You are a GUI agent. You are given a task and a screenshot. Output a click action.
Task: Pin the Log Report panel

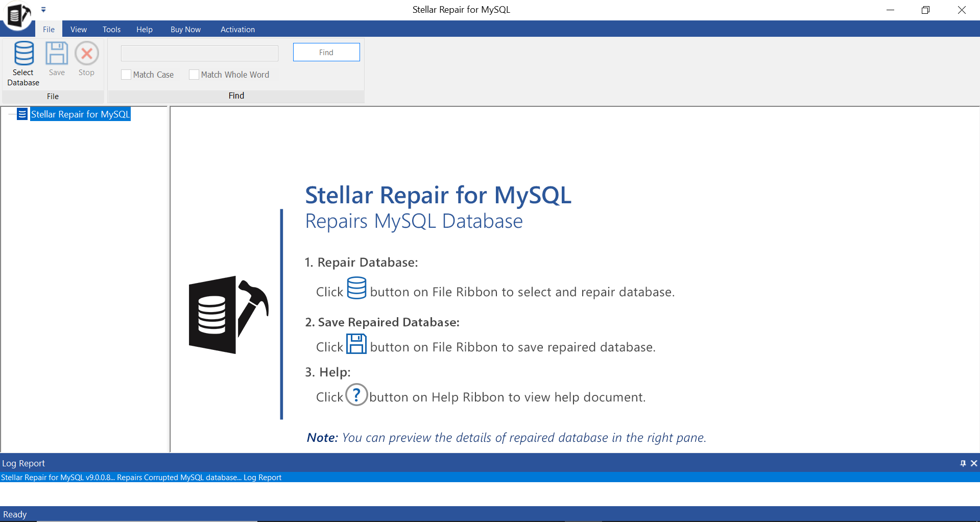(963, 463)
